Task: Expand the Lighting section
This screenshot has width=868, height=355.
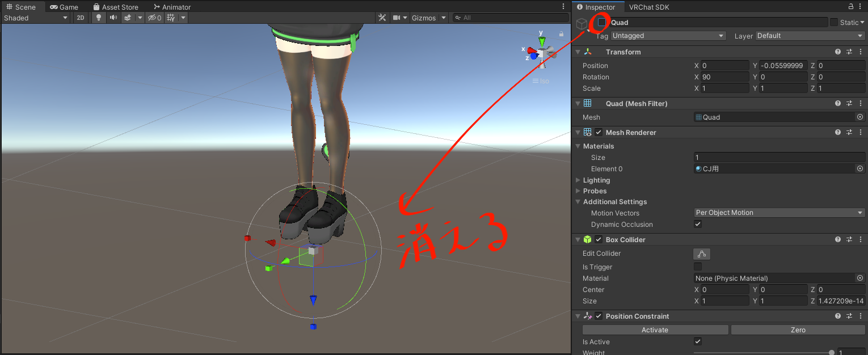Action: (x=578, y=180)
